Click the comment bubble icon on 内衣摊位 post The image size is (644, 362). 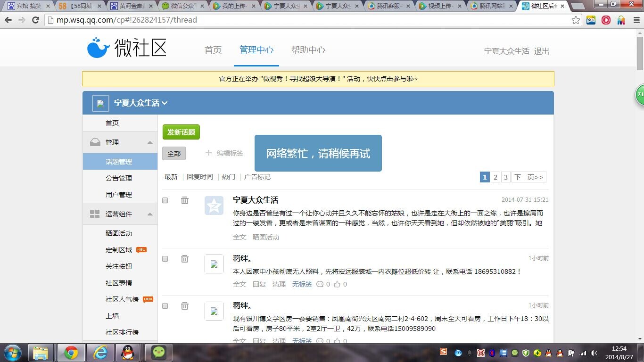320,284
